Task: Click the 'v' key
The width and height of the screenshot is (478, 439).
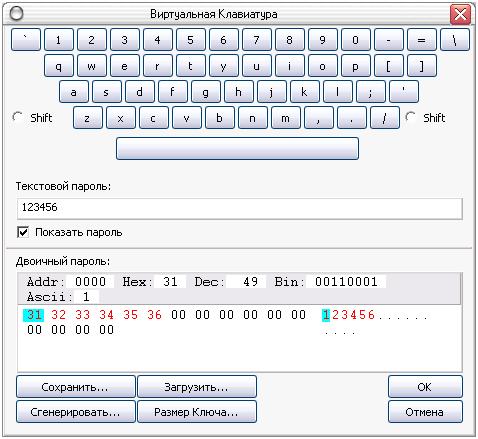Action: pos(187,117)
